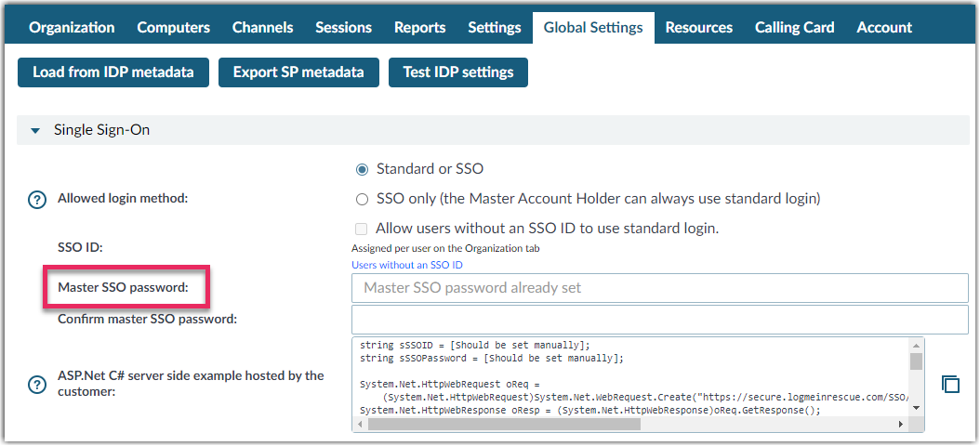Select the Standard or SSO radio option
Image resolution: width=980 pixels, height=446 pixels.
click(363, 170)
